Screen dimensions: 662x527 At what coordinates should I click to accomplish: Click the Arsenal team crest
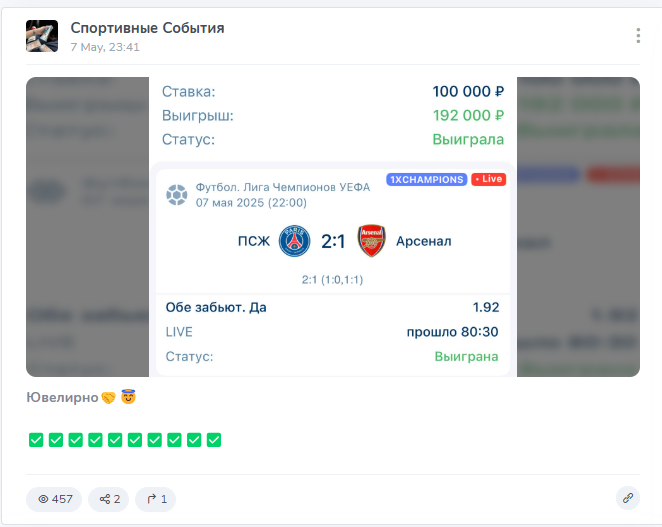[371, 241]
